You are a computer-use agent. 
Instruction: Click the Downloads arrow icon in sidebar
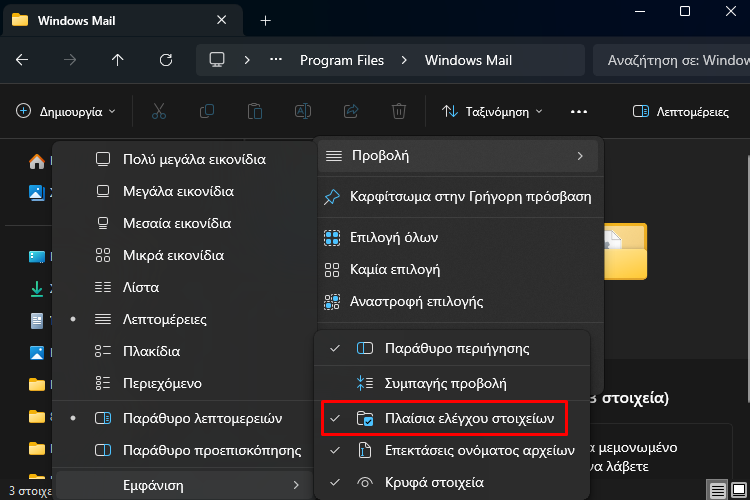point(37,289)
